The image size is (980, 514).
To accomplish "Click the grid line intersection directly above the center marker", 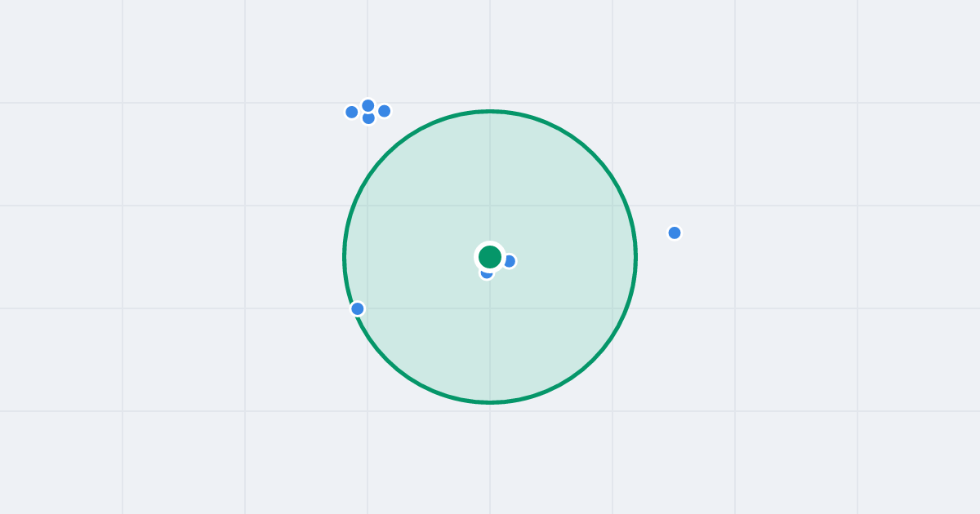I will [490, 206].
